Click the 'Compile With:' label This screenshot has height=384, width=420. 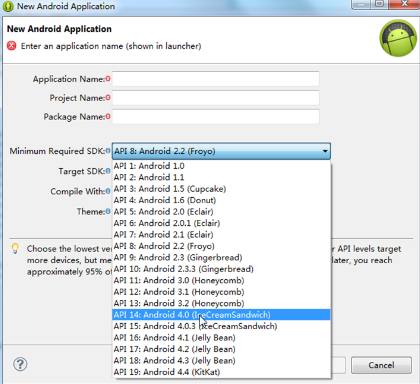[78, 192]
